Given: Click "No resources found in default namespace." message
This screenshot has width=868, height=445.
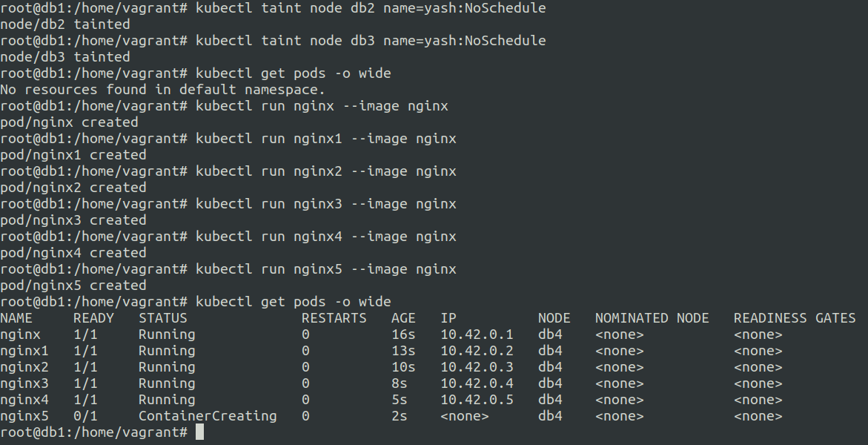Looking at the screenshot, I should click(163, 90).
